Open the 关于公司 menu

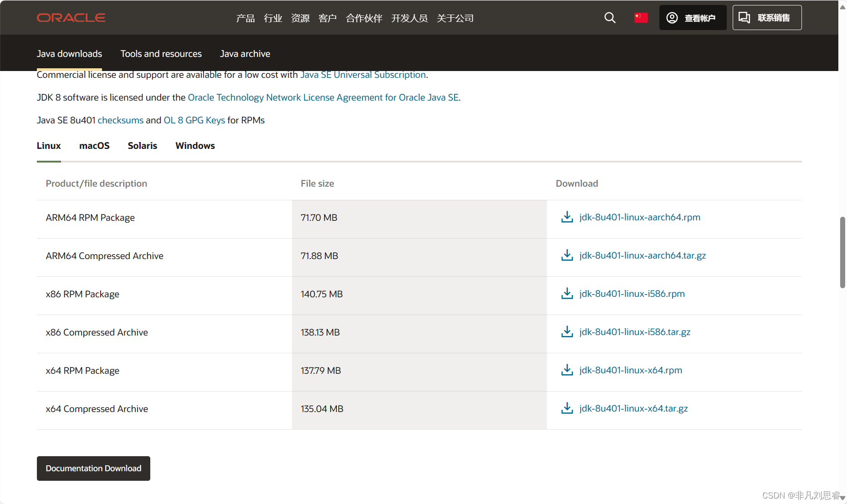455,18
